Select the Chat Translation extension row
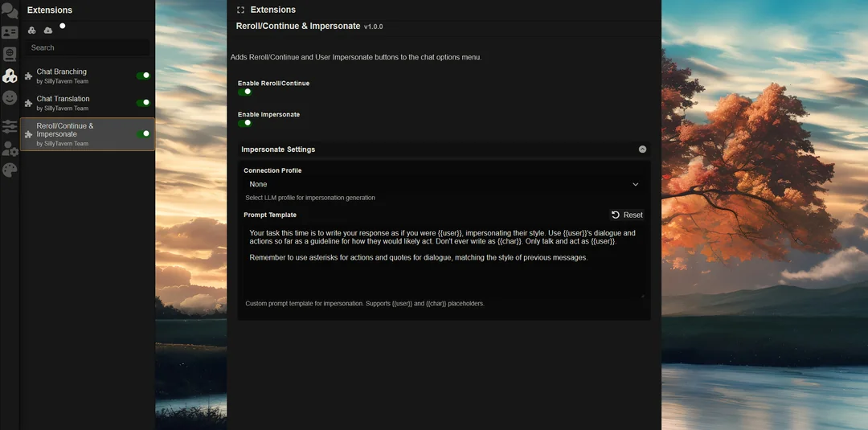This screenshot has height=430, width=868. coord(88,104)
